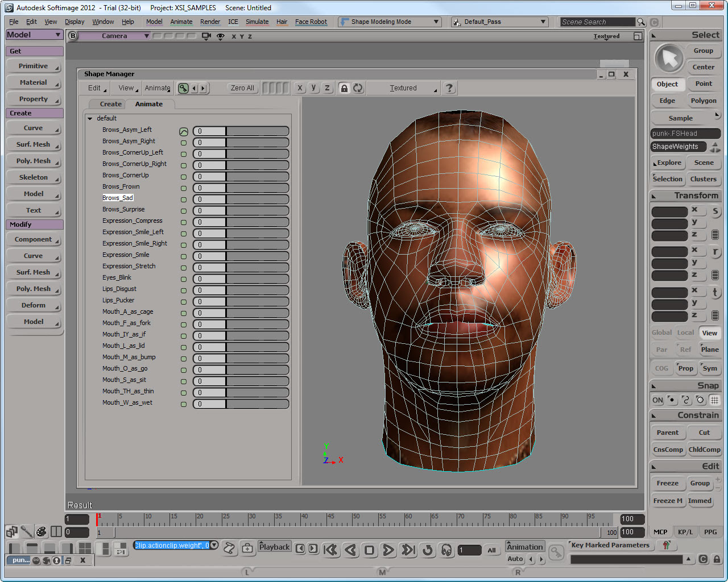Click the headphones audio icon in playback bar
Viewport: 728px width, 582px height.
tap(446, 550)
